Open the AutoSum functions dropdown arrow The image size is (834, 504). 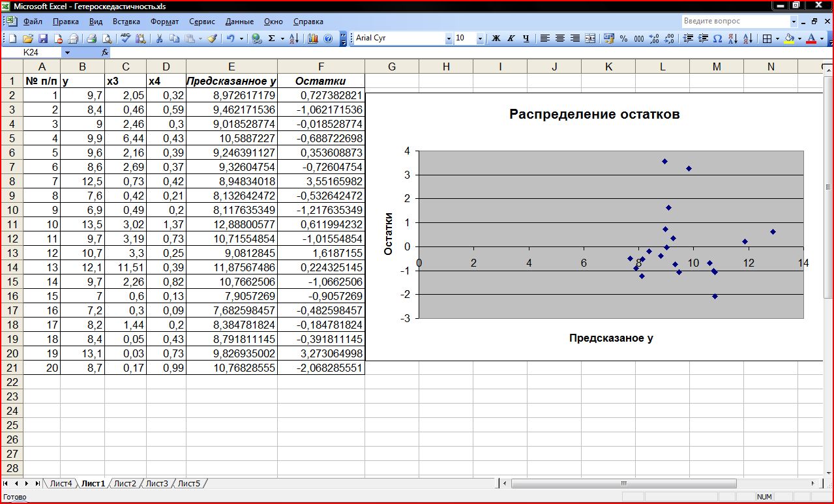coord(282,38)
